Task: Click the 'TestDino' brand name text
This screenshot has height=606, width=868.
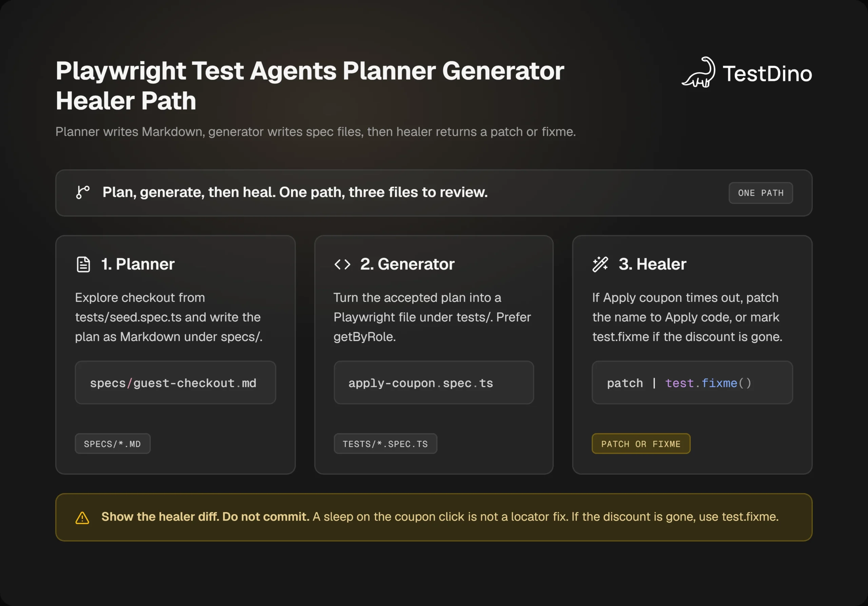Action: coord(767,73)
